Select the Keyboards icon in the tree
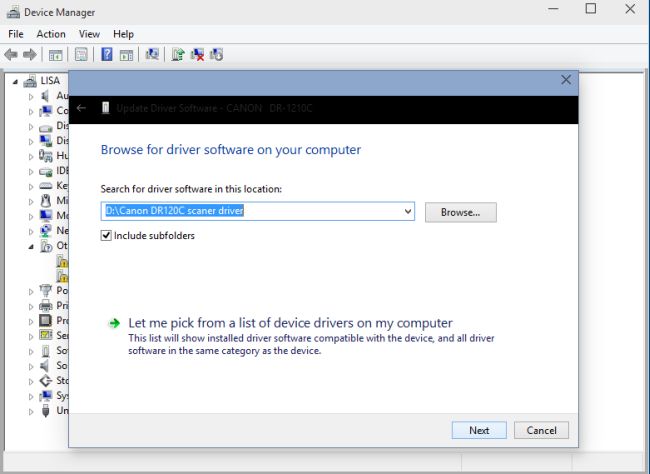650x474 pixels. [x=46, y=186]
